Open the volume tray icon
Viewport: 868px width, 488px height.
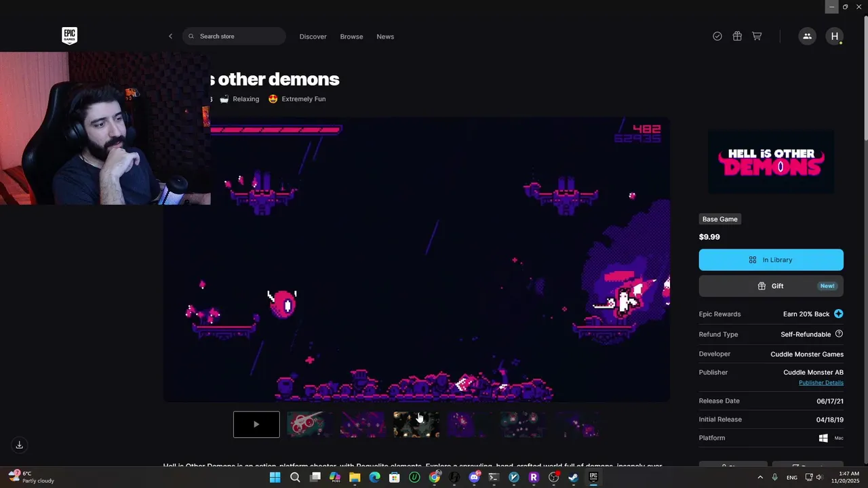[819, 477]
